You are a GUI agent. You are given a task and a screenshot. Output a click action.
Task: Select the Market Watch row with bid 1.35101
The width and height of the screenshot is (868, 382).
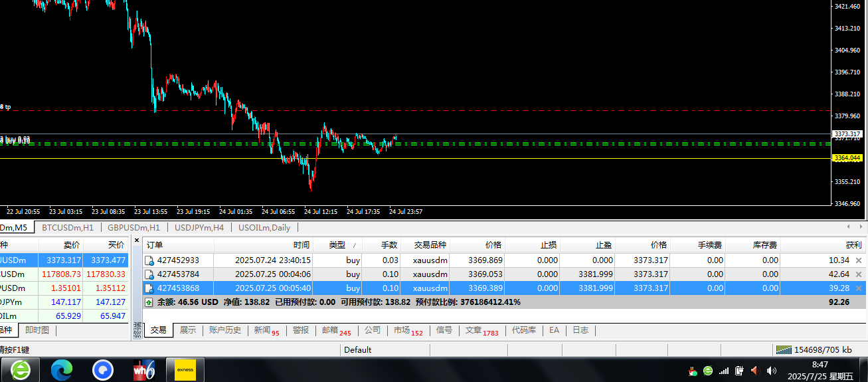[64, 288]
